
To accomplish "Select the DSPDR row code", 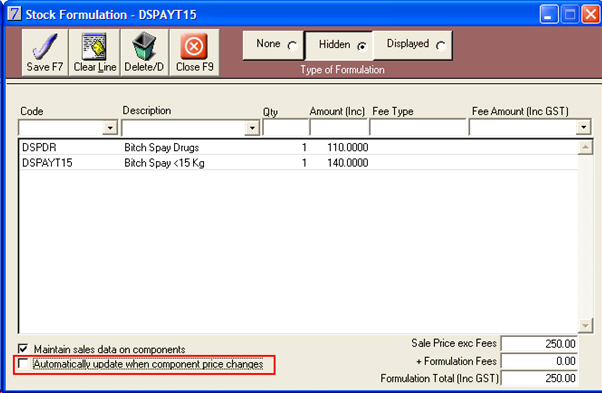I will coord(39,147).
